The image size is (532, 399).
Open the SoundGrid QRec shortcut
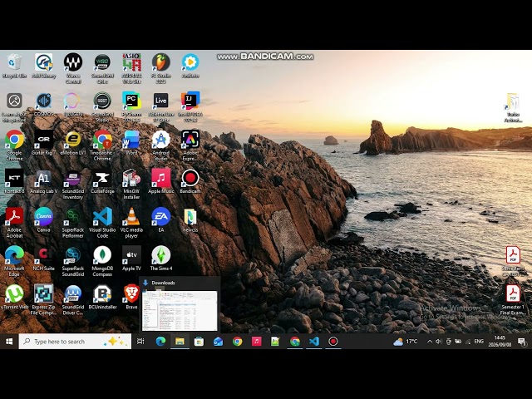[x=102, y=68]
